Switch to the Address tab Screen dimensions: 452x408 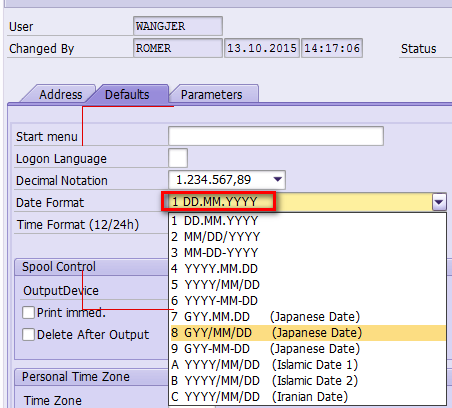point(61,95)
